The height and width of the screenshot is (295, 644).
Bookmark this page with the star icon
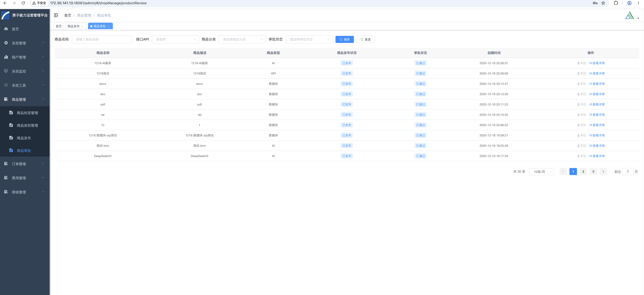(x=603, y=3)
